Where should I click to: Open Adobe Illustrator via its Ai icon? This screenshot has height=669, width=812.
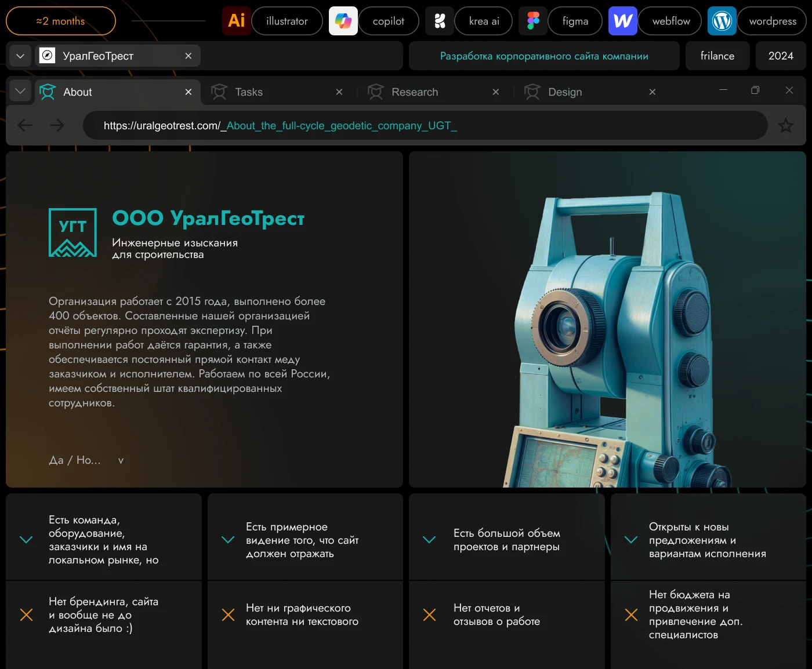tap(236, 21)
